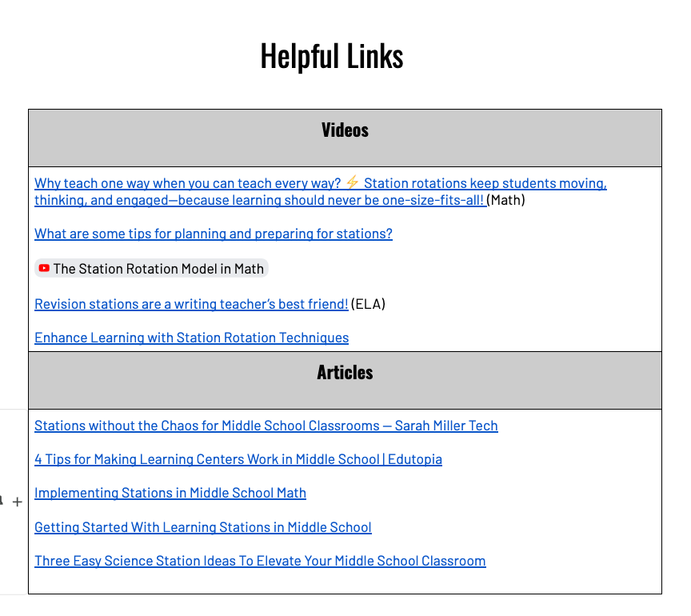The height and width of the screenshot is (616, 691).
Task: Click the "Videos" table header cell
Action: tap(345, 130)
